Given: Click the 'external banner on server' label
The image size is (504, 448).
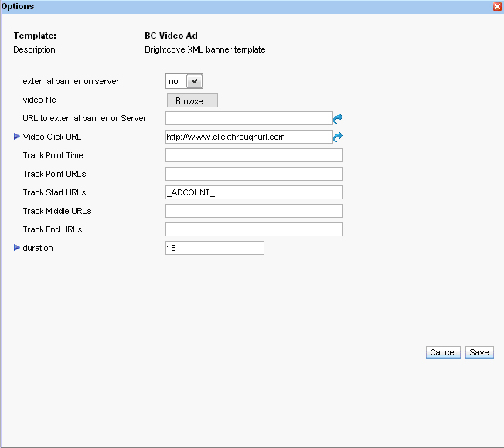Looking at the screenshot, I should tap(70, 81).
